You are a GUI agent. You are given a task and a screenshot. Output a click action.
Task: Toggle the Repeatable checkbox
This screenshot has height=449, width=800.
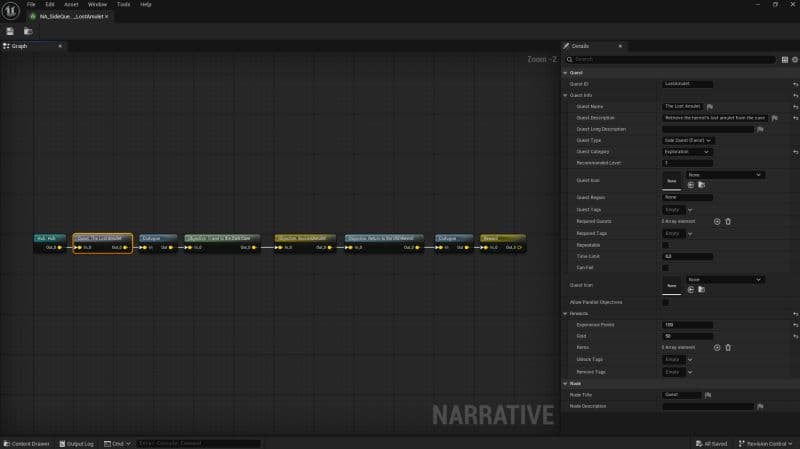(x=665, y=245)
